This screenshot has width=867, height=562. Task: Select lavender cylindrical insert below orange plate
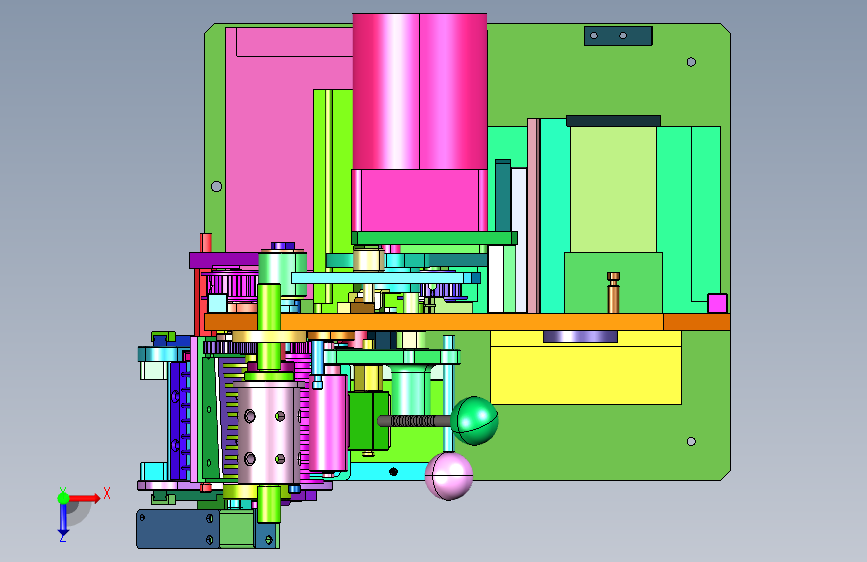click(580, 336)
